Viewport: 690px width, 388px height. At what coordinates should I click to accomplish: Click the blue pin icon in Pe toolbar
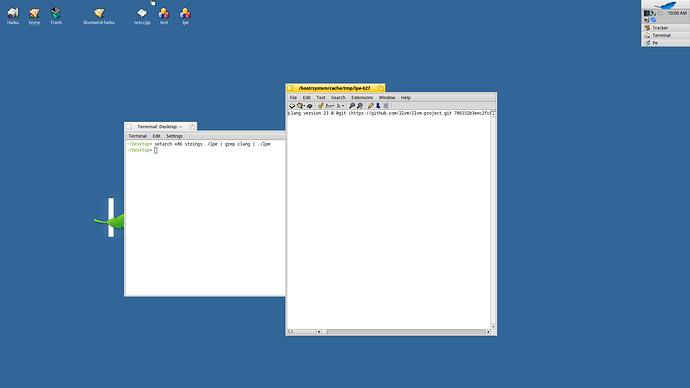click(378, 106)
